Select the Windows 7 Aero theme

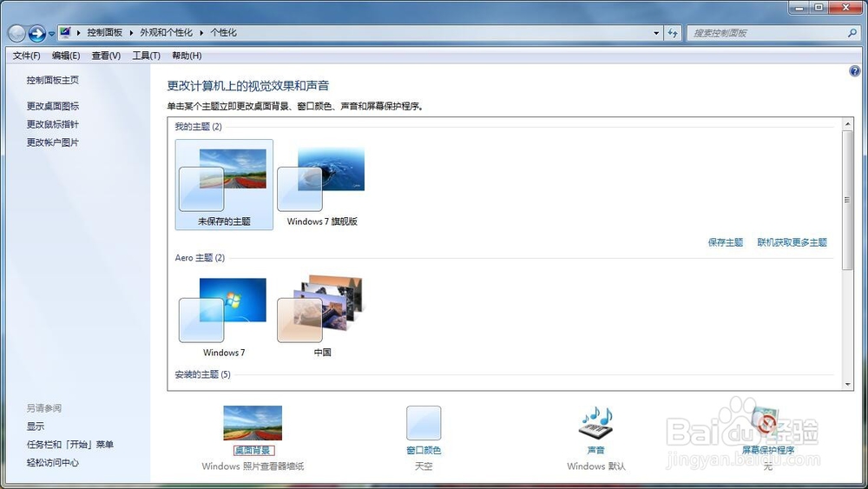(224, 315)
